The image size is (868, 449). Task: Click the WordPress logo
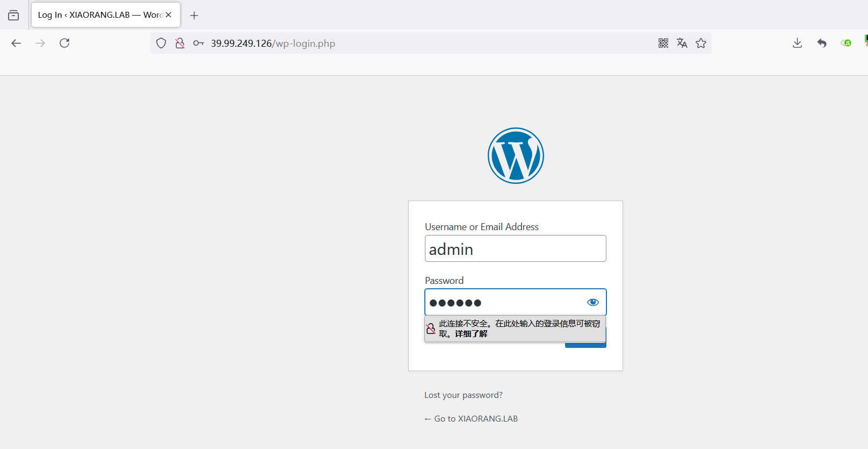pyautogui.click(x=516, y=155)
